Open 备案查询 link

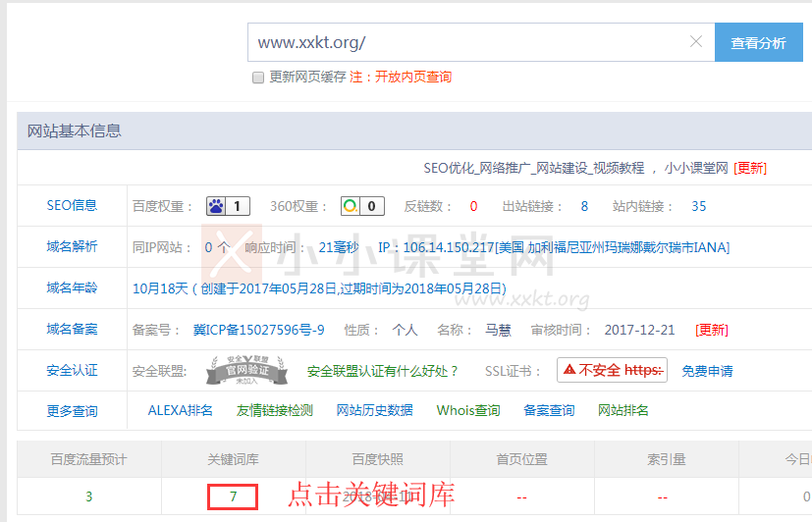[549, 411]
